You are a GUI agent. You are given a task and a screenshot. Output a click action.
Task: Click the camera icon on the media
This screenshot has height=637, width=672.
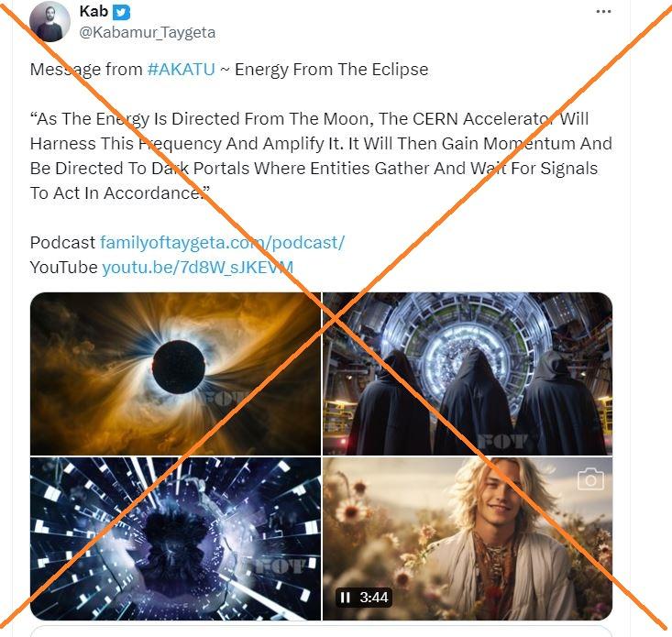pyautogui.click(x=590, y=479)
